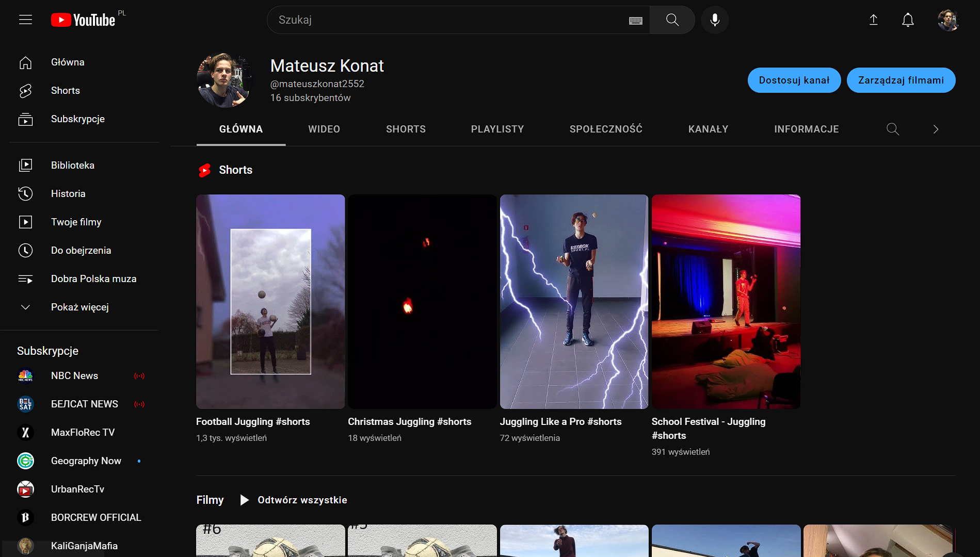Click the Shorts section heading
Image resolution: width=980 pixels, height=557 pixels.
[235, 170]
